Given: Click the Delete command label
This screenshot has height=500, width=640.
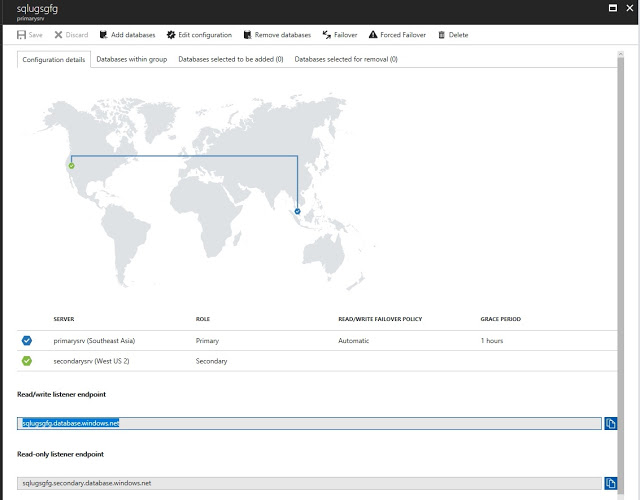Looking at the screenshot, I should [x=458, y=35].
